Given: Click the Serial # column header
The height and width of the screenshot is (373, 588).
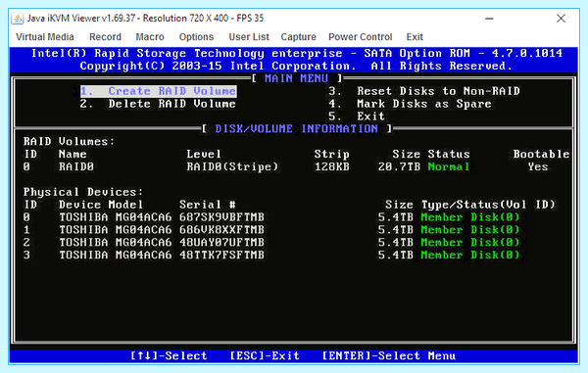Looking at the screenshot, I should [208, 205].
